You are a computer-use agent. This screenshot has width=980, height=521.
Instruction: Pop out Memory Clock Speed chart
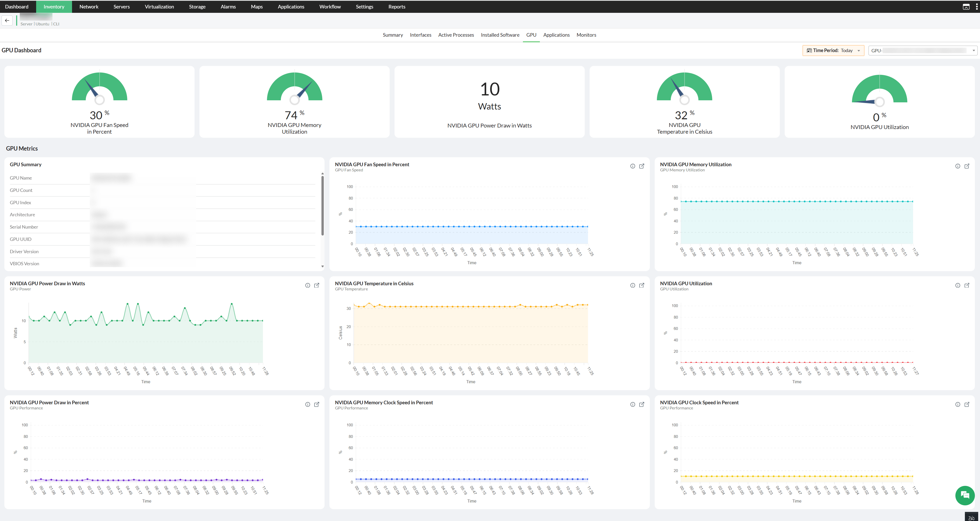point(641,405)
